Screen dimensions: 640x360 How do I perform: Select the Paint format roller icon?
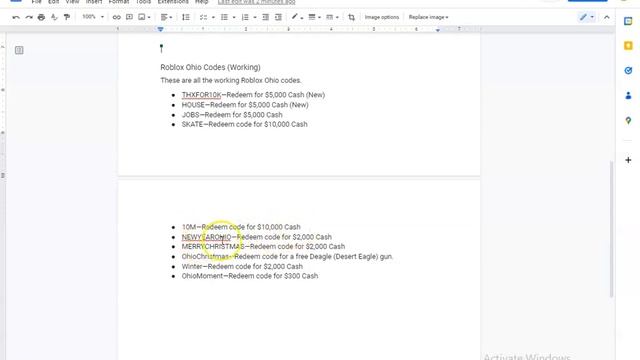click(67, 17)
